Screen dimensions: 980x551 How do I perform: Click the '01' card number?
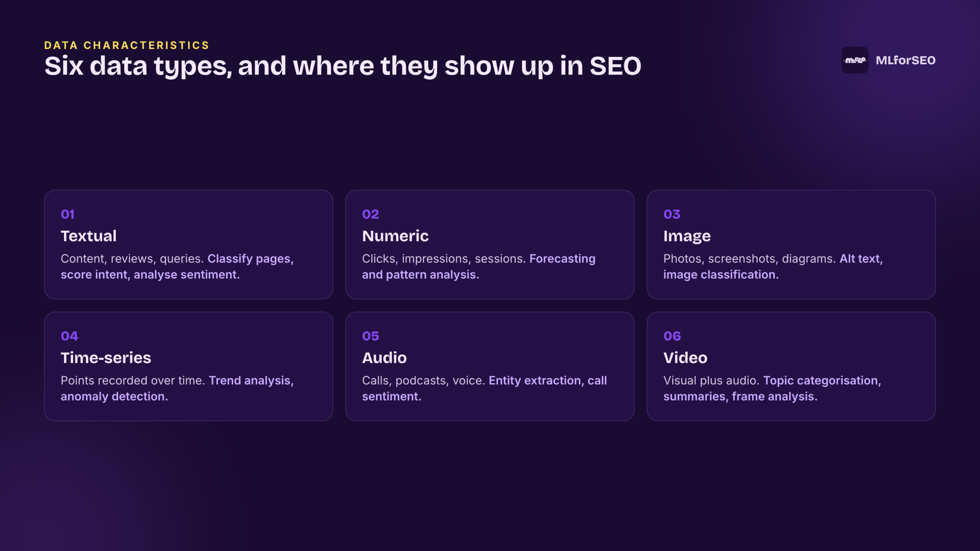67,214
